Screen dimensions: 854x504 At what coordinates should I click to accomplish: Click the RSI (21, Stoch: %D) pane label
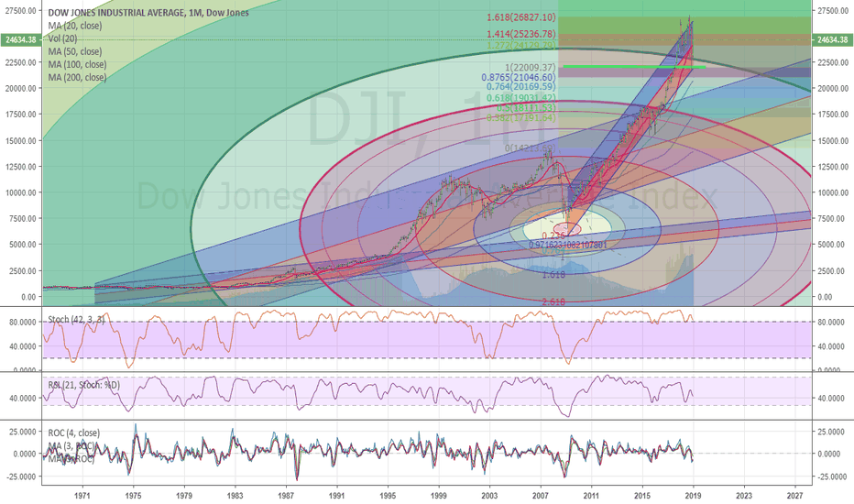84,385
